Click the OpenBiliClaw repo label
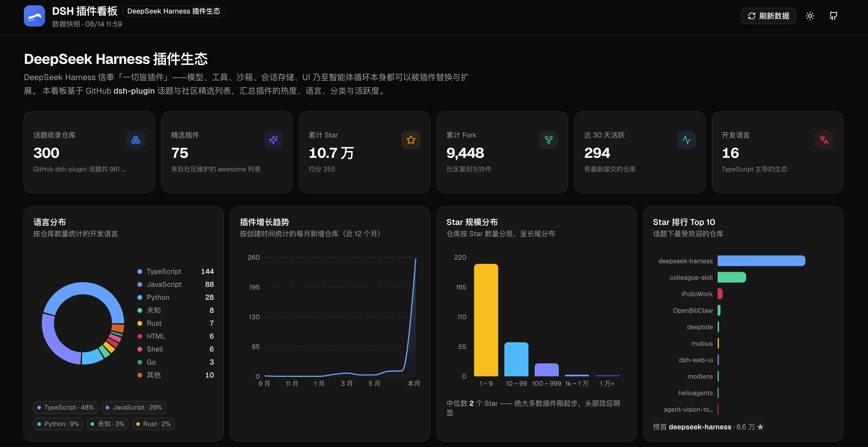This screenshot has width=868, height=447. [x=693, y=310]
